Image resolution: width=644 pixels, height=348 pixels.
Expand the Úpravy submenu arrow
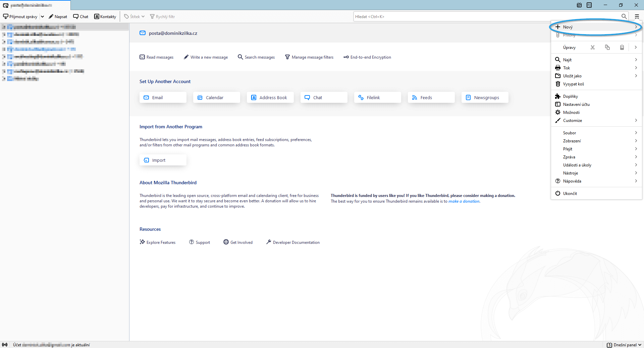tap(636, 47)
